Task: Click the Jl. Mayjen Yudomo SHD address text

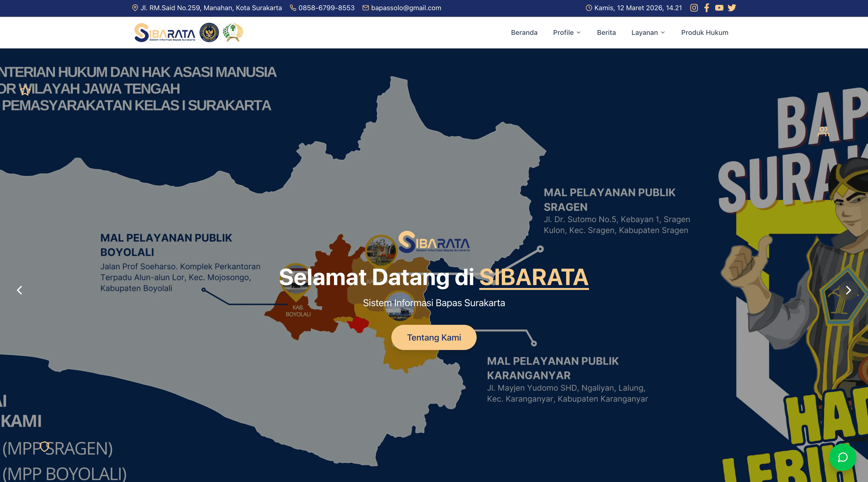Action: tap(567, 393)
